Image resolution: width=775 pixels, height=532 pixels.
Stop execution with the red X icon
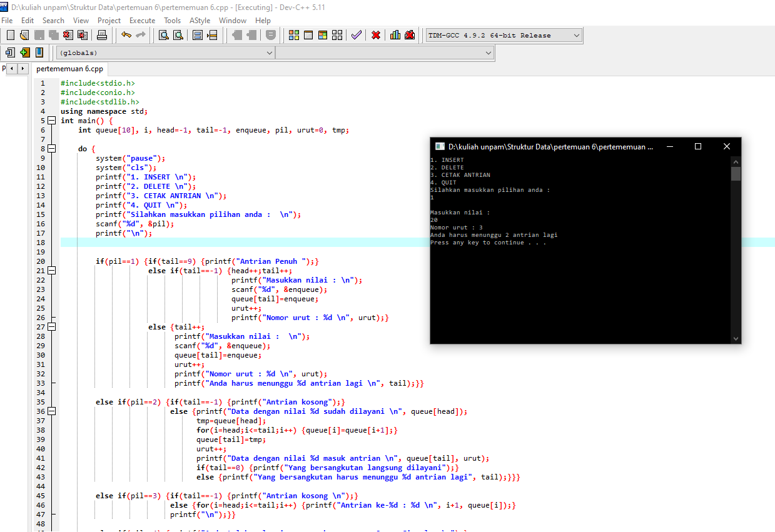pos(376,35)
